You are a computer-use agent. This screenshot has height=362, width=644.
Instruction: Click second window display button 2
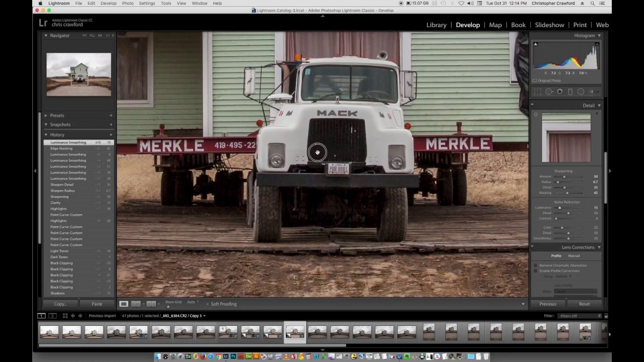click(52, 316)
